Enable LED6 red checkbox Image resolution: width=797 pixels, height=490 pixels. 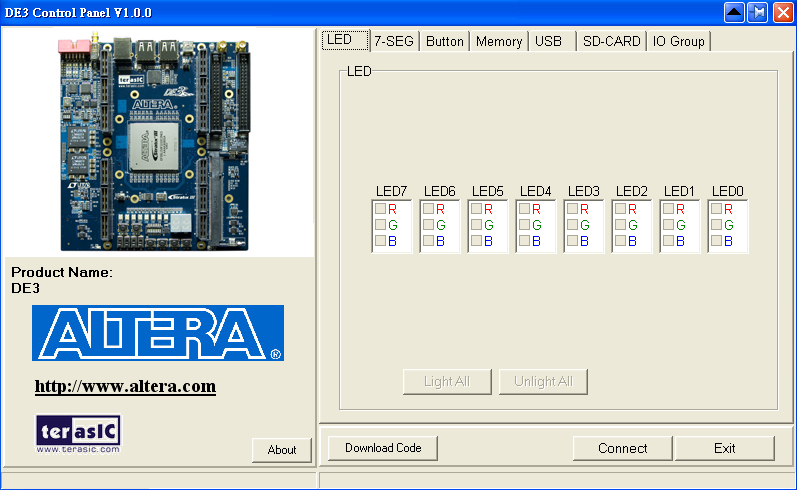point(428,208)
